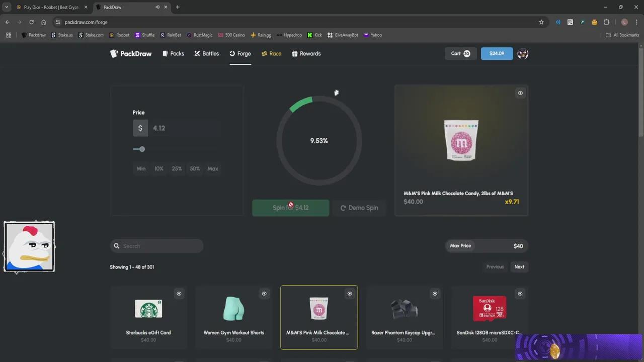Open the Chrome extensions puzzle icon
Viewport: 644px width, 362px height.
(x=606, y=22)
